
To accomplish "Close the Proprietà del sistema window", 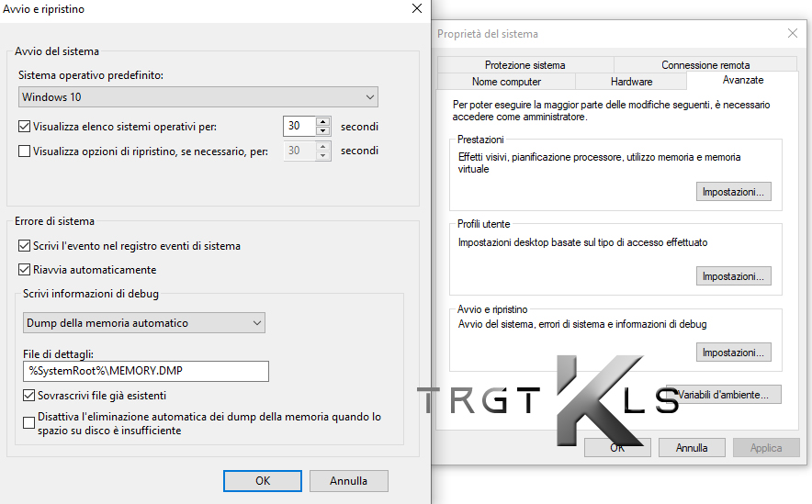I will coord(793,34).
